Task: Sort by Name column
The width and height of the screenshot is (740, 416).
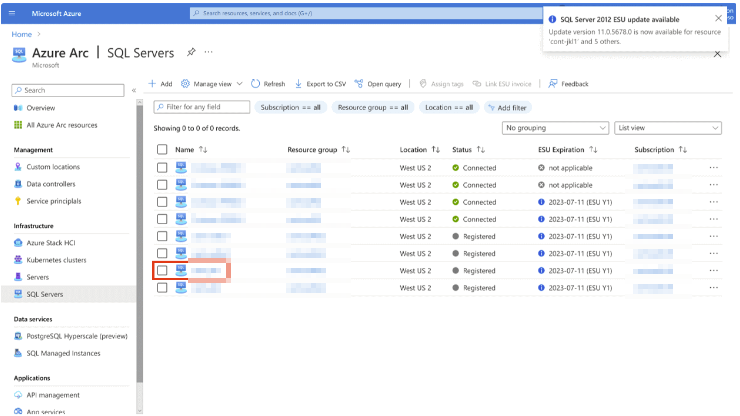Action: [191, 150]
